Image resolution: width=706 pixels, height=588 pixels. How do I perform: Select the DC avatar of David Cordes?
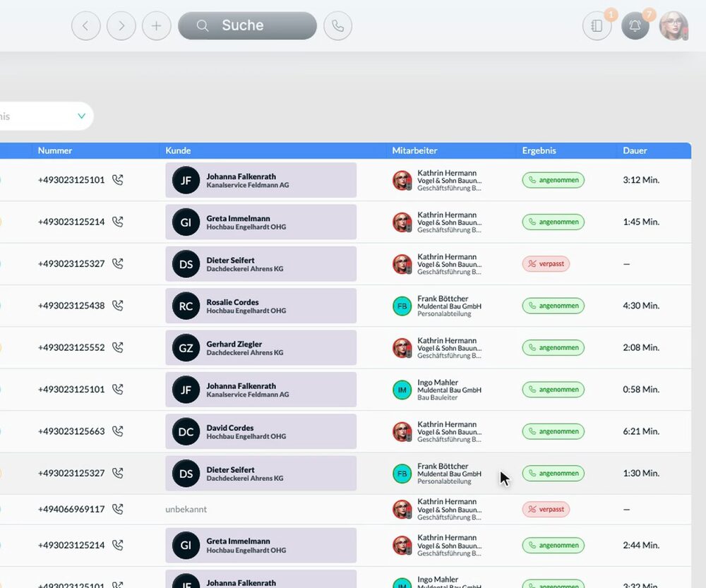(186, 432)
